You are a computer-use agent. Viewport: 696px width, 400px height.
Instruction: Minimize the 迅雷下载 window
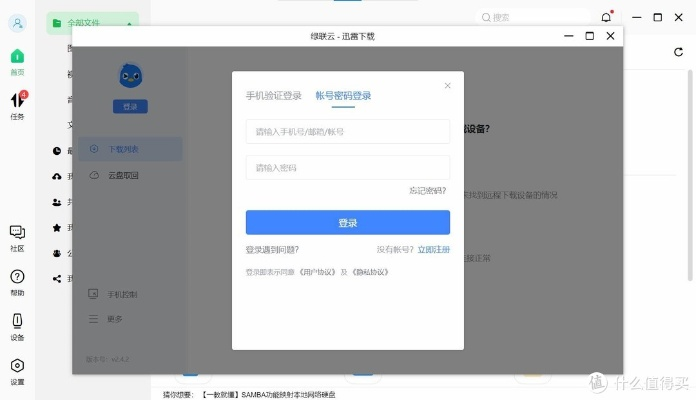coord(569,36)
